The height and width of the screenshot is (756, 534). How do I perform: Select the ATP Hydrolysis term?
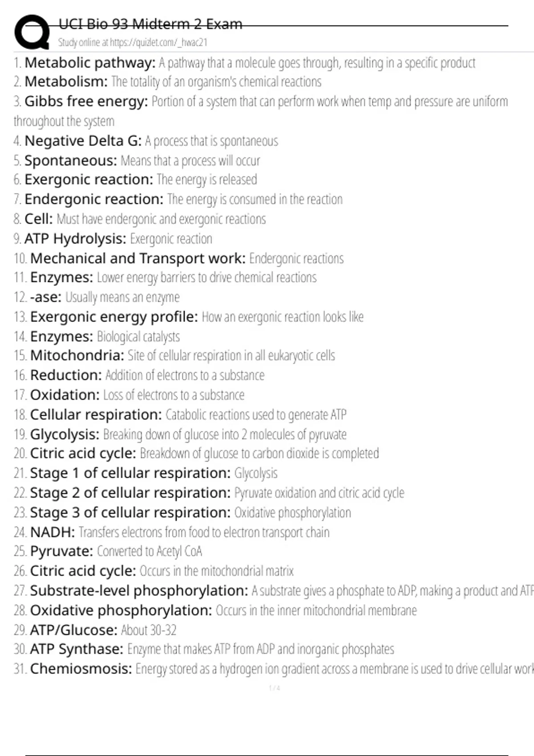pos(75,239)
